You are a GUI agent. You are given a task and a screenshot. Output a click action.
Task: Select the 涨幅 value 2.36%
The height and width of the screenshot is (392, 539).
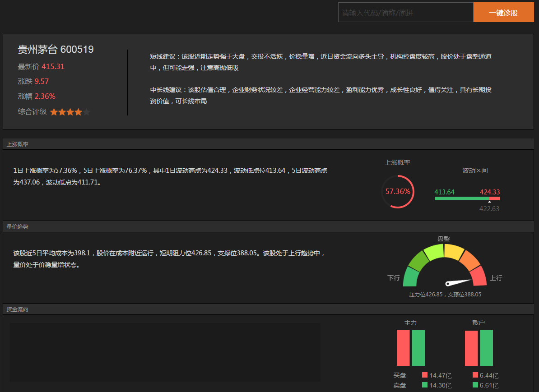[45, 96]
